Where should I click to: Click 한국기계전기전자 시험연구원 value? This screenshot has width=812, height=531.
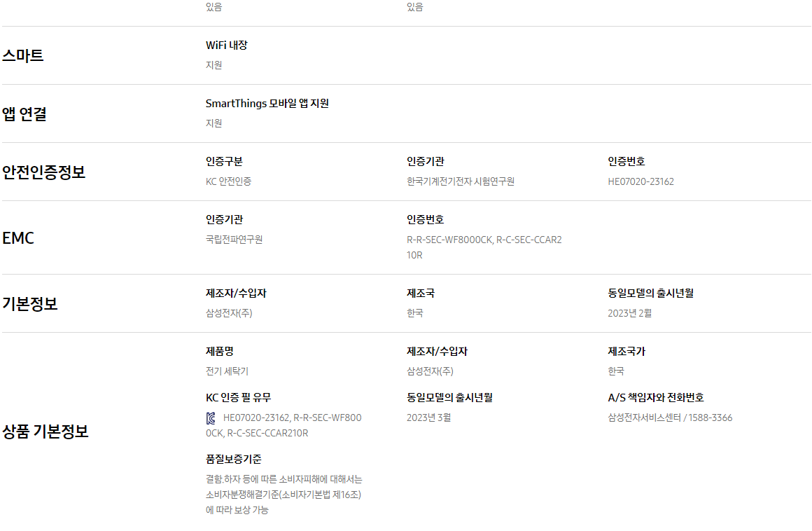[461, 181]
